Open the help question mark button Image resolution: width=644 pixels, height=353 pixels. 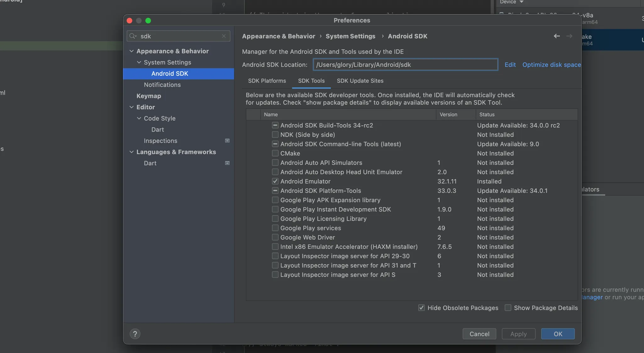point(135,334)
